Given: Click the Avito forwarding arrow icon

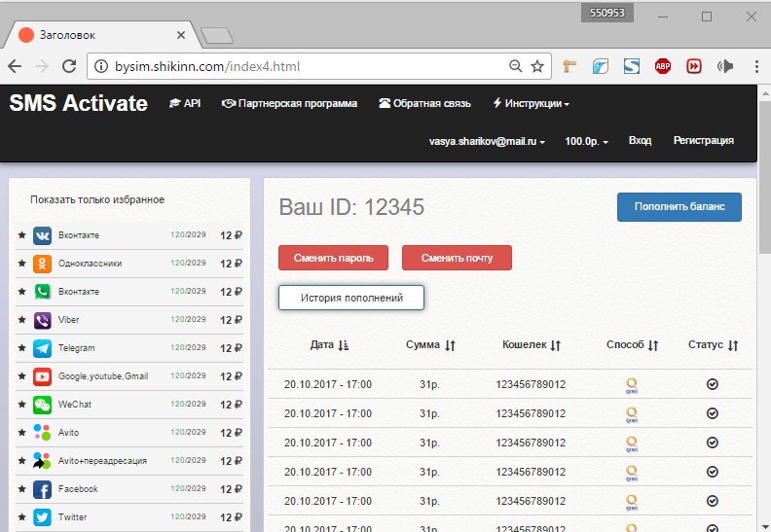Looking at the screenshot, I should 42,461.
